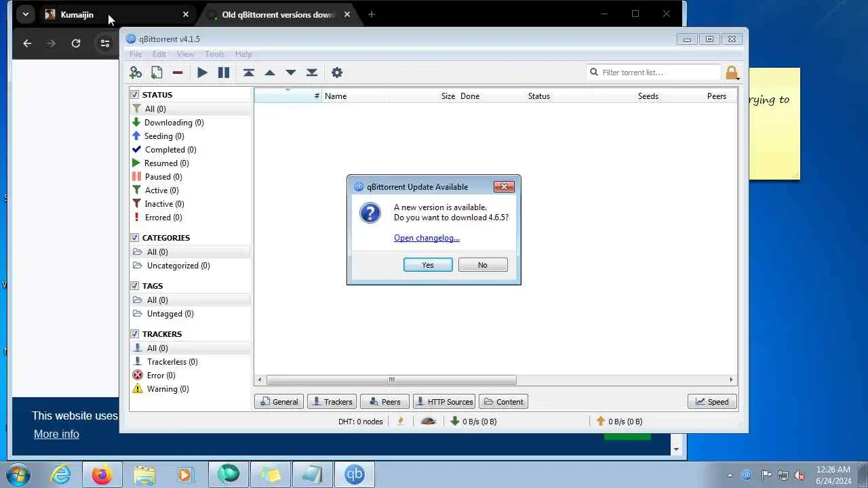Image resolution: width=868 pixels, height=488 pixels.
Task: Click the media player taskbar icon
Action: pos(185,474)
